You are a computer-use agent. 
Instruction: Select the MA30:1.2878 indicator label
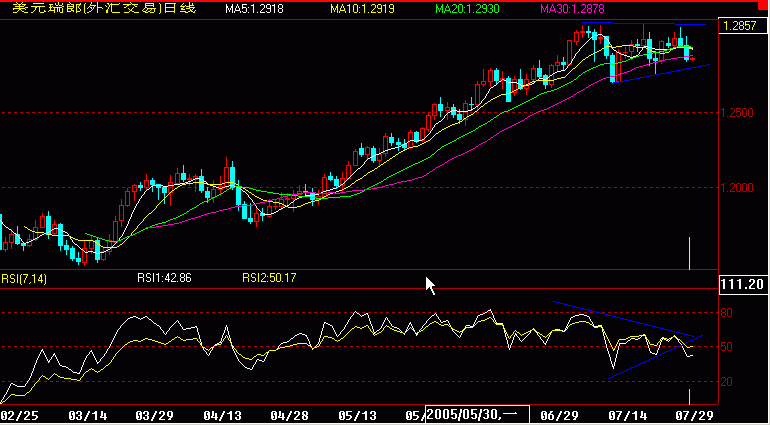point(572,9)
